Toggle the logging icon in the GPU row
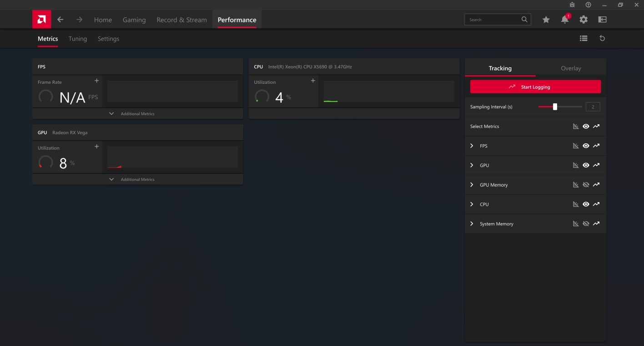Screen dimensions: 644x346 pyautogui.click(x=596, y=165)
